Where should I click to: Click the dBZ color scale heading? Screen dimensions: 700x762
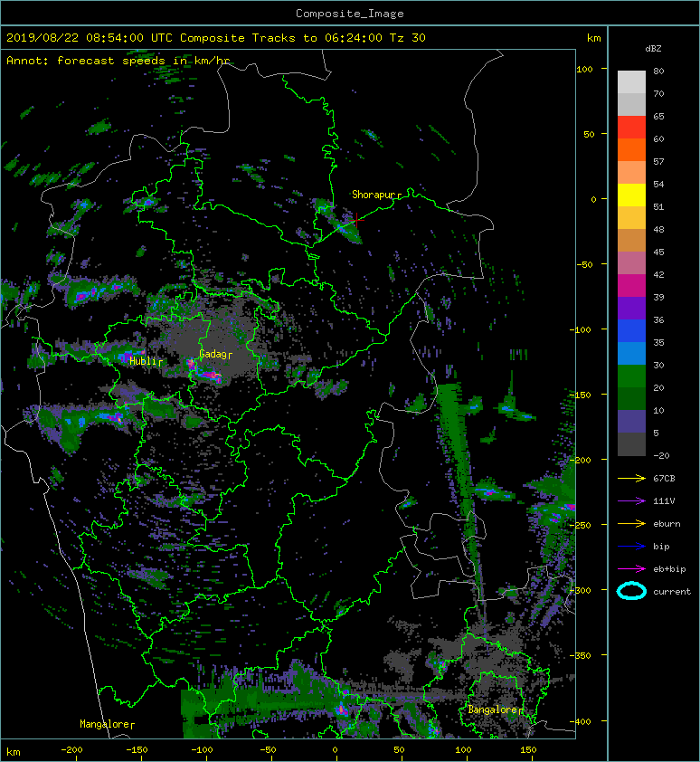coord(653,49)
